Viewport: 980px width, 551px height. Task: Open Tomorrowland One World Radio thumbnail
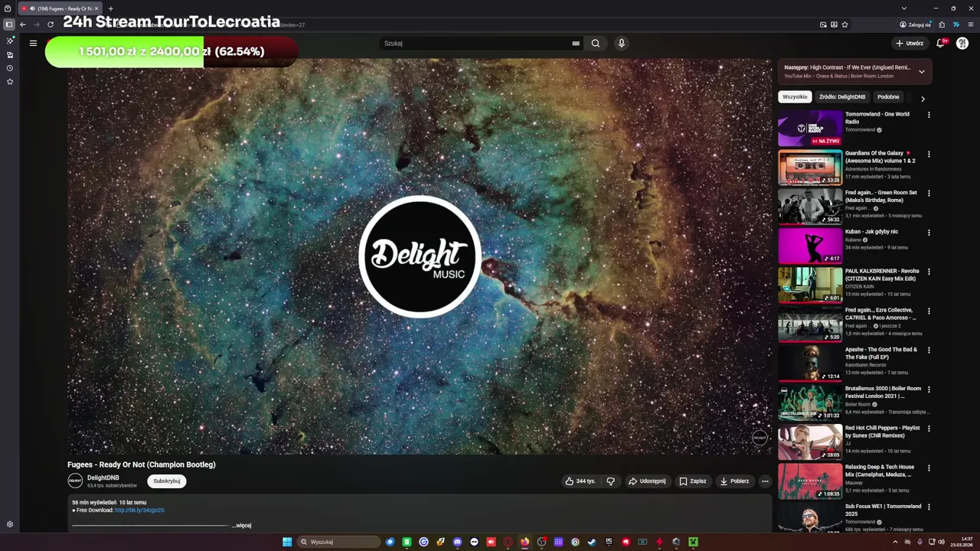point(810,128)
